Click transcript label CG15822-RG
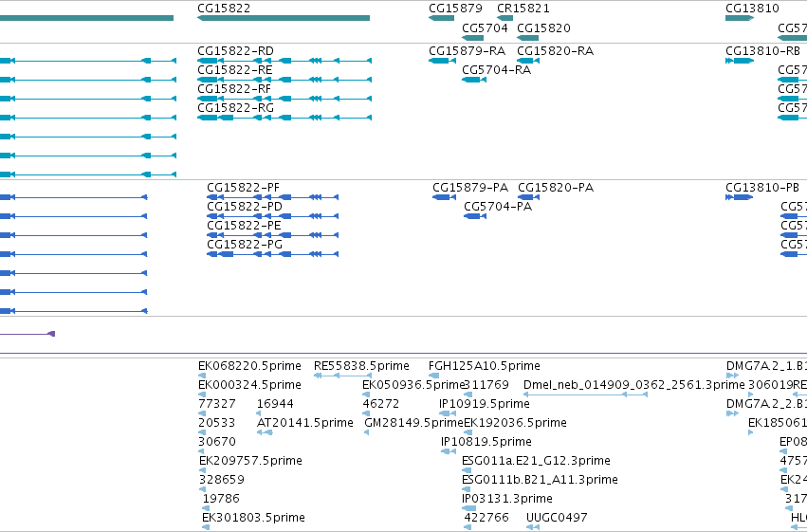 [x=236, y=108]
